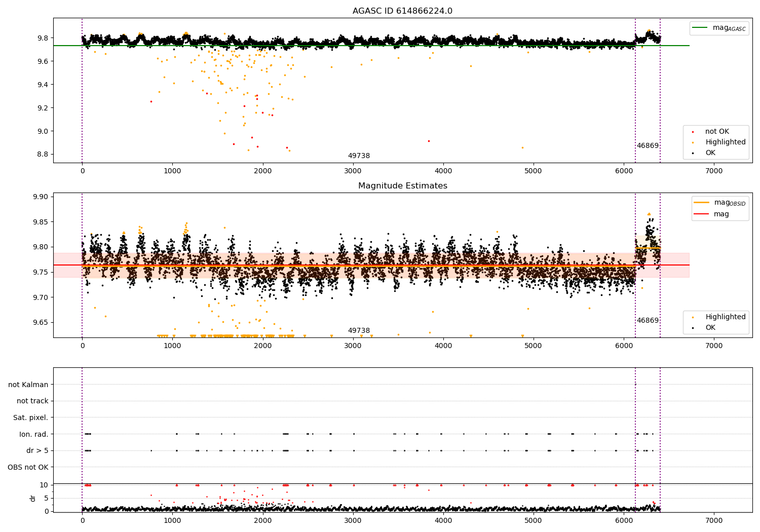Click the green line sample in mag AGASC legend
This screenshot has width=760, height=532.
pos(700,28)
